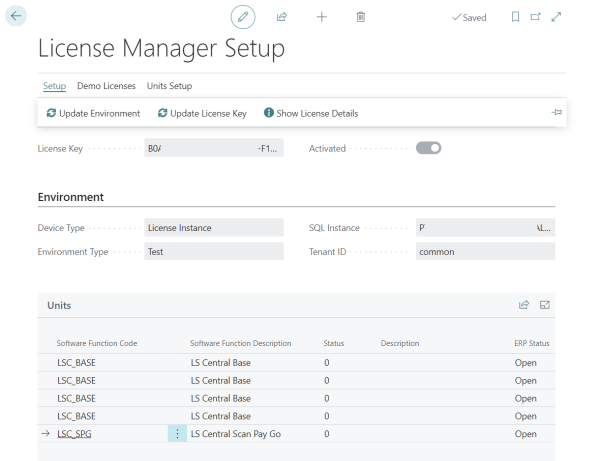Switch to Units Setup tab
The width and height of the screenshot is (600, 461).
[169, 86]
